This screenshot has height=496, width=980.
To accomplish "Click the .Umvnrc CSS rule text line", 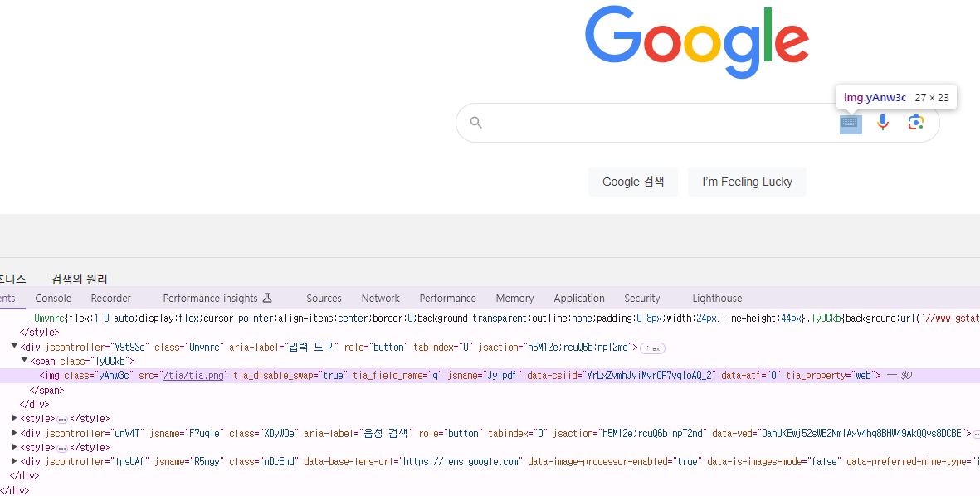I will pos(505,318).
